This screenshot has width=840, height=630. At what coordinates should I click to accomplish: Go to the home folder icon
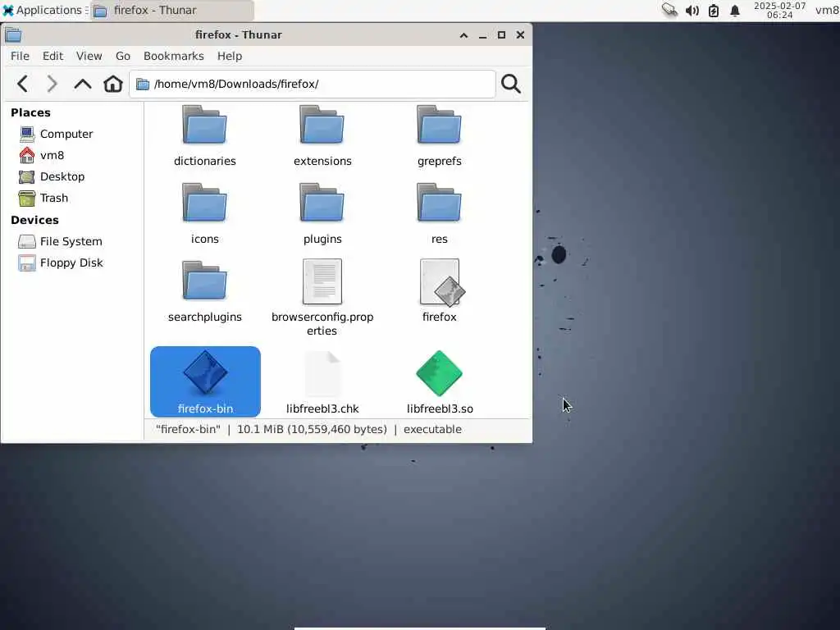(113, 84)
